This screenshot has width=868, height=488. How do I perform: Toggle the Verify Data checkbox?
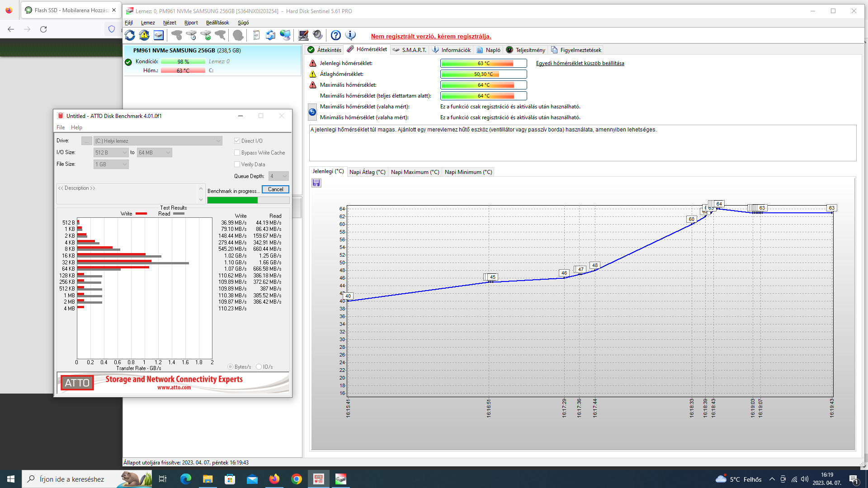[x=237, y=164]
